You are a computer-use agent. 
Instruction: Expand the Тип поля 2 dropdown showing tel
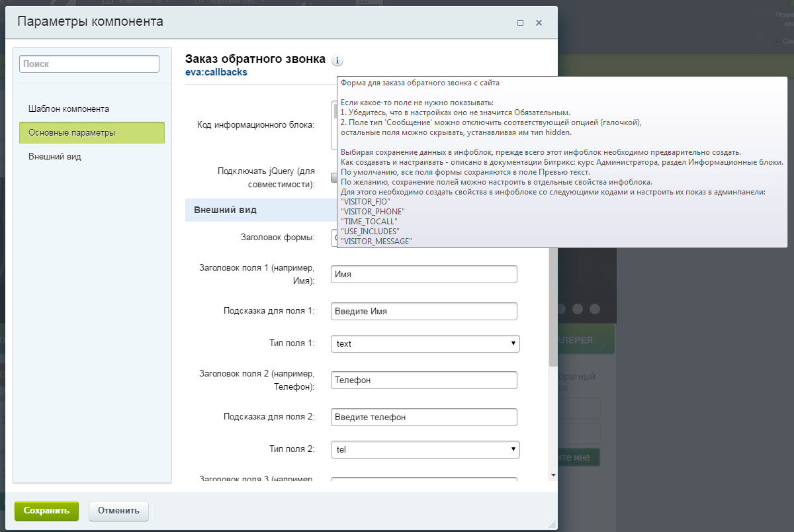[425, 449]
